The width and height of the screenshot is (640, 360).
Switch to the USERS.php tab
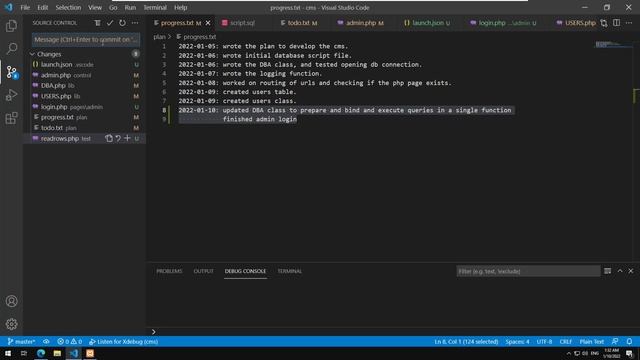[x=576, y=23]
